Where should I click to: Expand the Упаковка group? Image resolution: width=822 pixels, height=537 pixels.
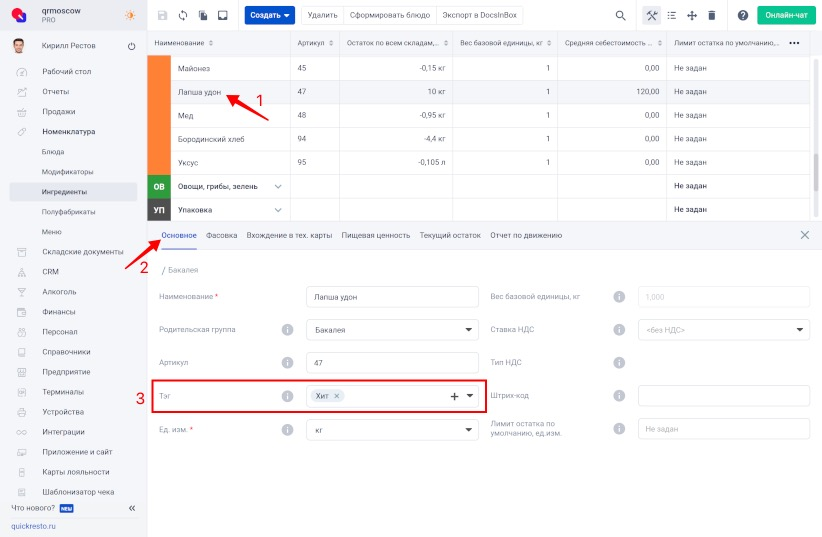coord(278,210)
